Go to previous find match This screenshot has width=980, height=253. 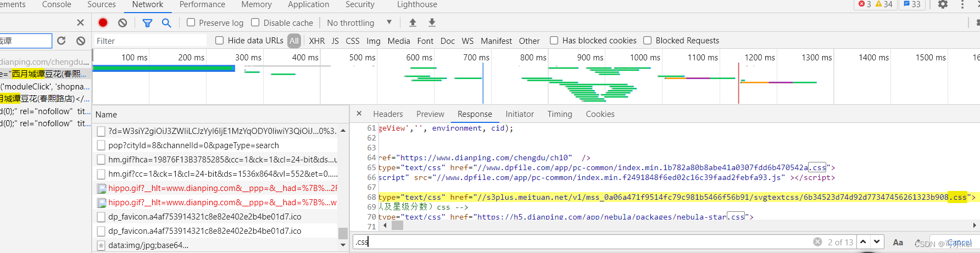[x=863, y=241]
